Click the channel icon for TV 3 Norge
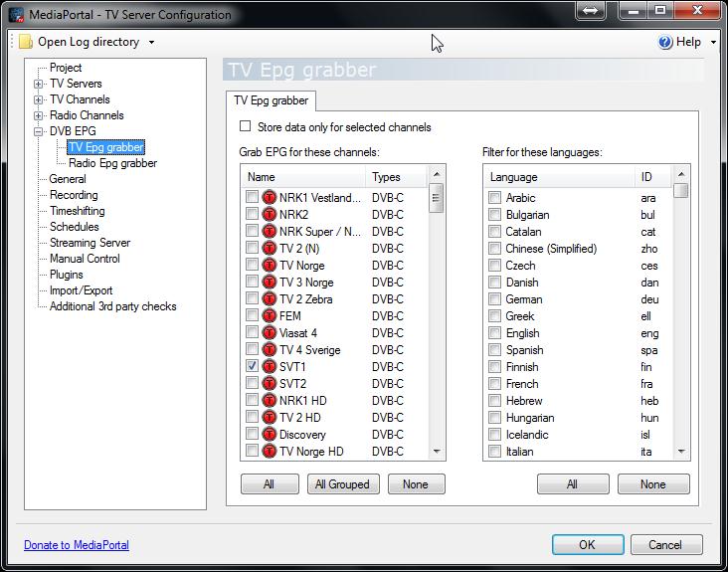The image size is (728, 572). tap(270, 282)
